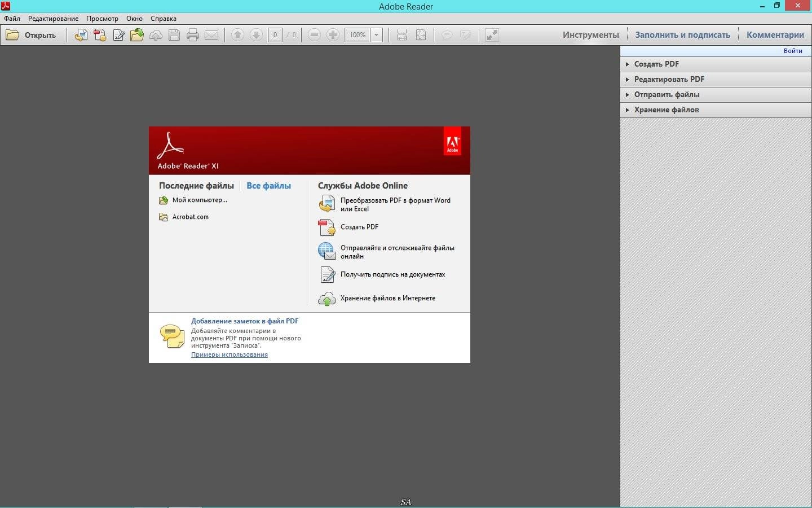Click Добавление заметок в файл PDF heading
This screenshot has width=812, height=508.
tap(245, 321)
